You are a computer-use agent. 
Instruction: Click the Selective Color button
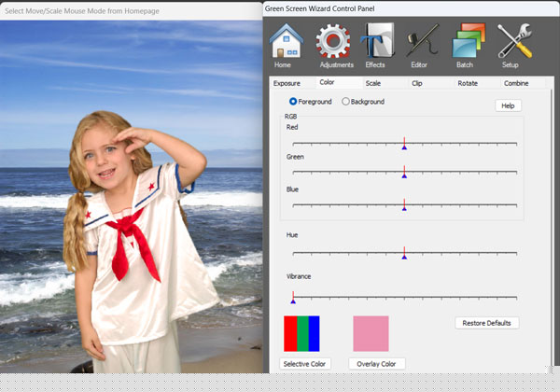304,364
